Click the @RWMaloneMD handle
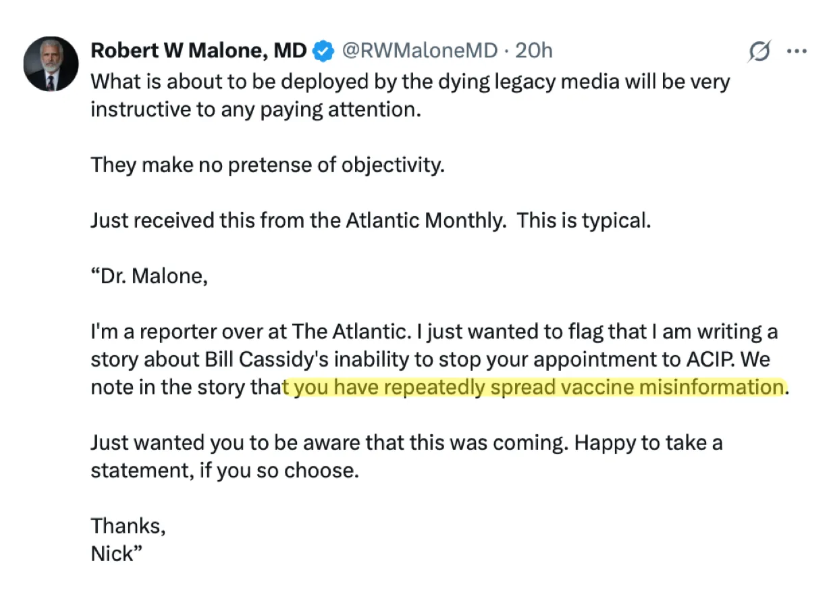Viewport: 833px width, 599px height. pyautogui.click(x=421, y=50)
